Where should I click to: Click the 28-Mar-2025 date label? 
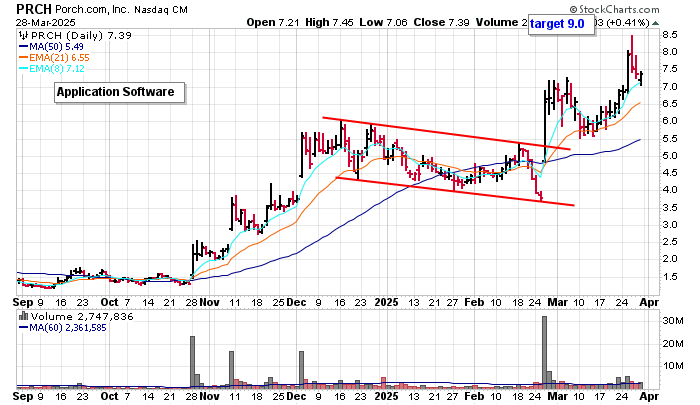46,22
